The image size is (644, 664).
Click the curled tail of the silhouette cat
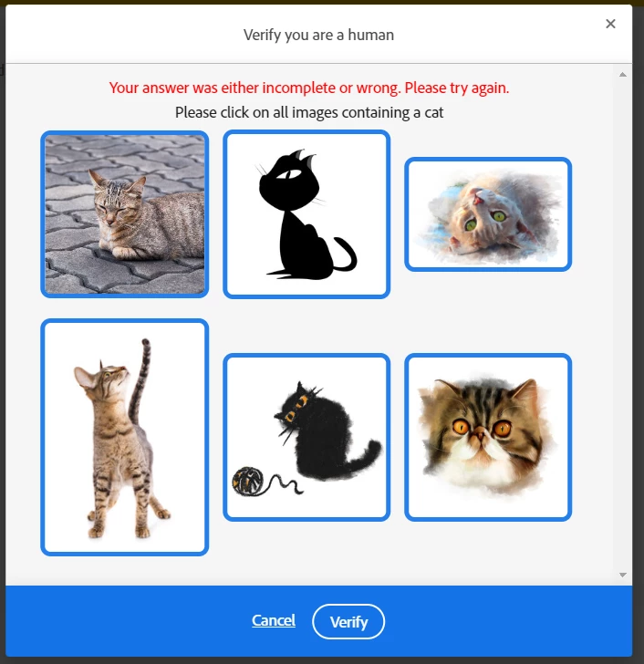tap(346, 254)
